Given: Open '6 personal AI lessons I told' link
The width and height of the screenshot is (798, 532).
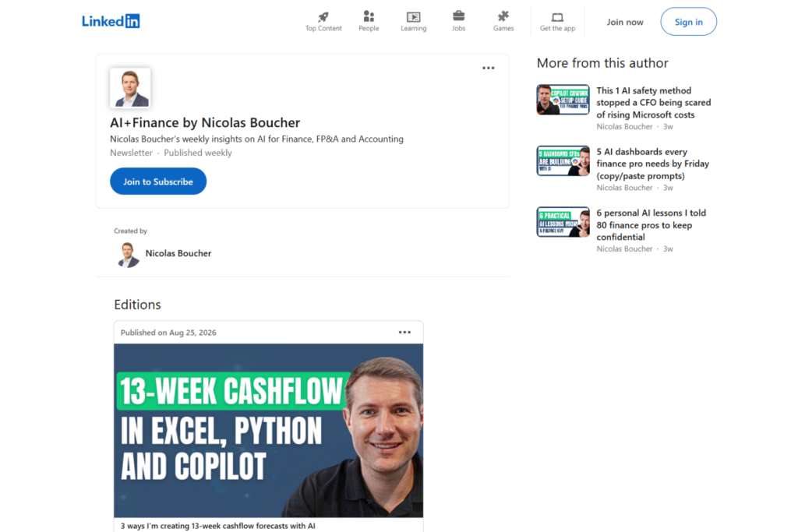Looking at the screenshot, I should pyautogui.click(x=651, y=225).
